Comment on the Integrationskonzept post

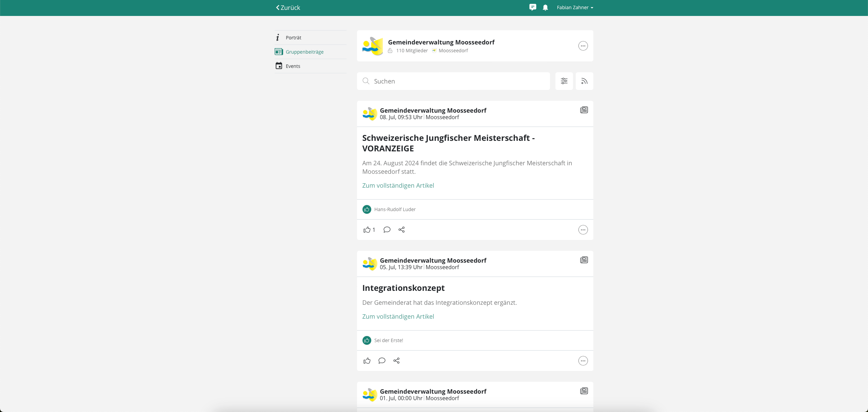coord(382,361)
